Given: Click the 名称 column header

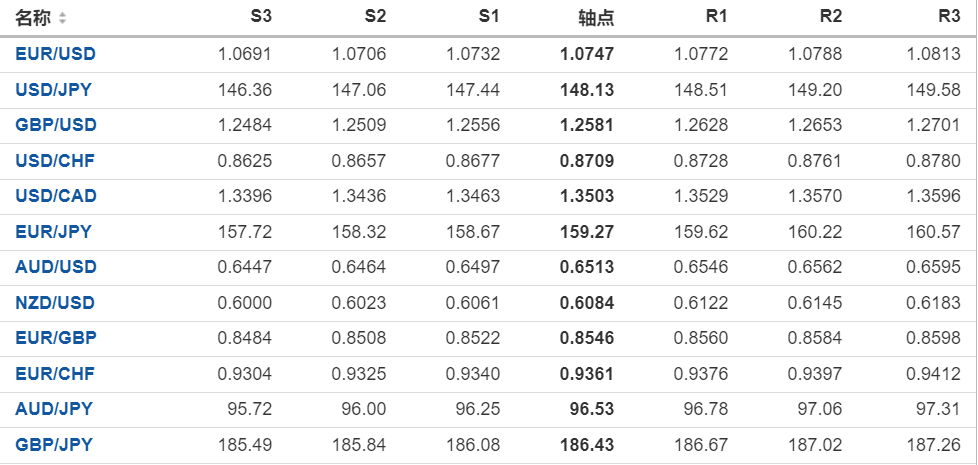Looking at the screenshot, I should pyautogui.click(x=33, y=18).
